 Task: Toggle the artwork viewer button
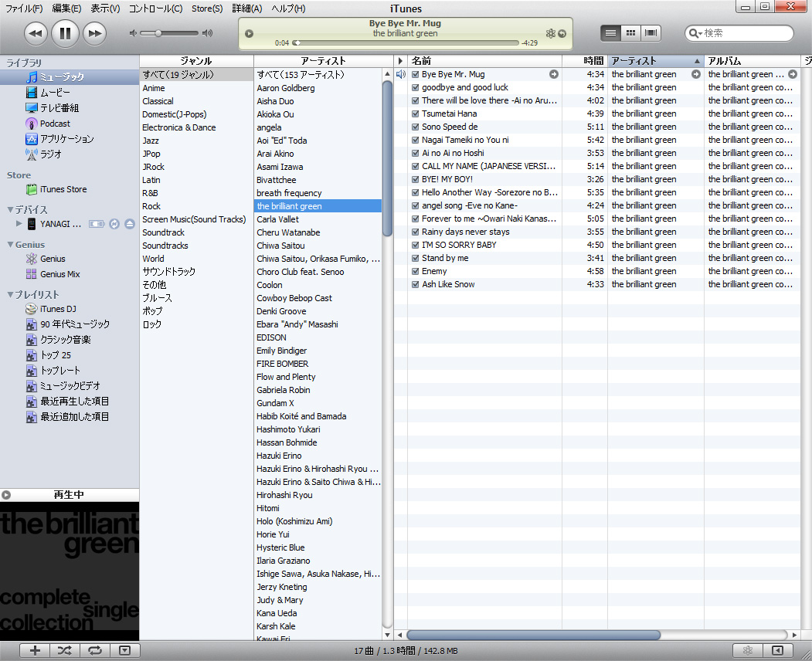coord(125,651)
